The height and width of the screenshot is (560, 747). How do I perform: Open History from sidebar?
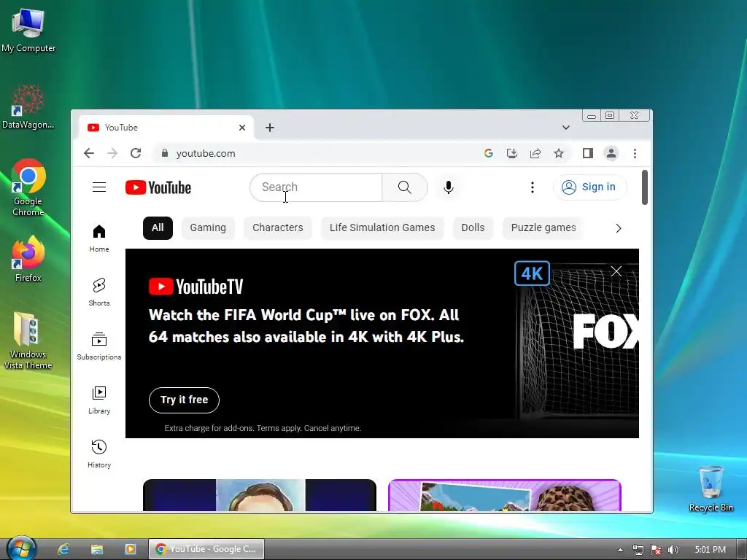tap(99, 454)
